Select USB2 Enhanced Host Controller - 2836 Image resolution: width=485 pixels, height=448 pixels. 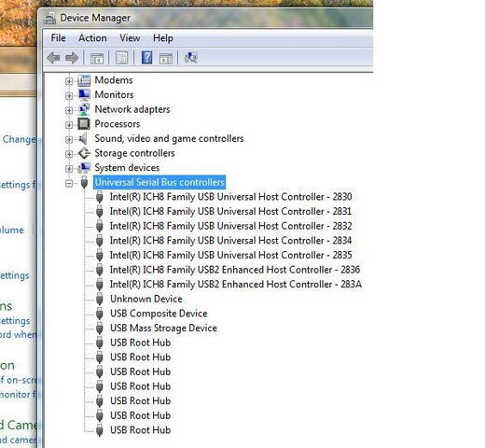pos(235,270)
